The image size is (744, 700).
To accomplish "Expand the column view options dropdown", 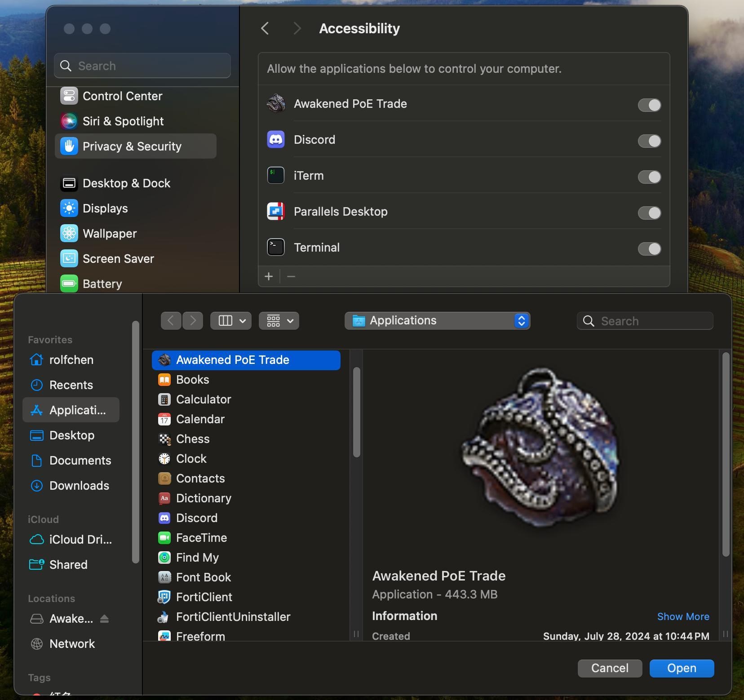I will coord(231,321).
